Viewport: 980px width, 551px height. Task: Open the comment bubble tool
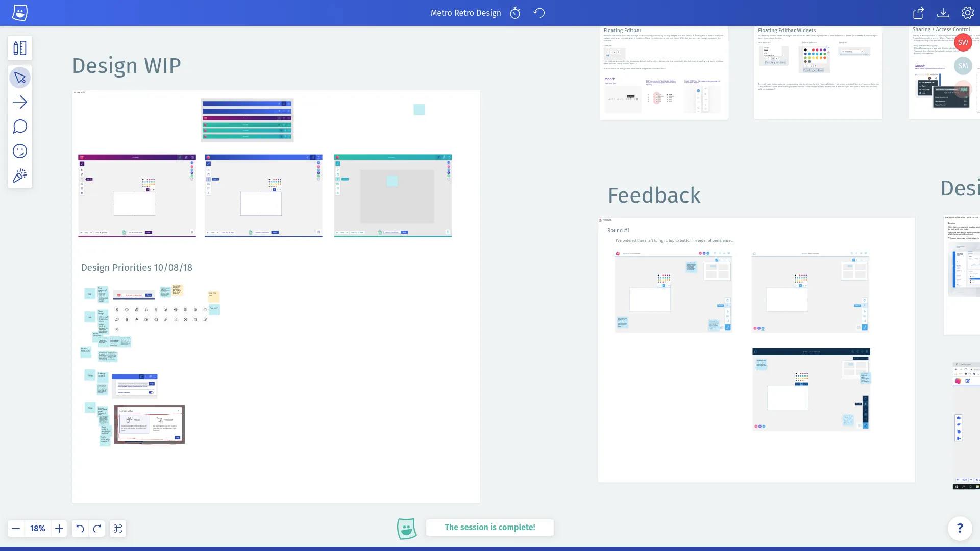[19, 127]
